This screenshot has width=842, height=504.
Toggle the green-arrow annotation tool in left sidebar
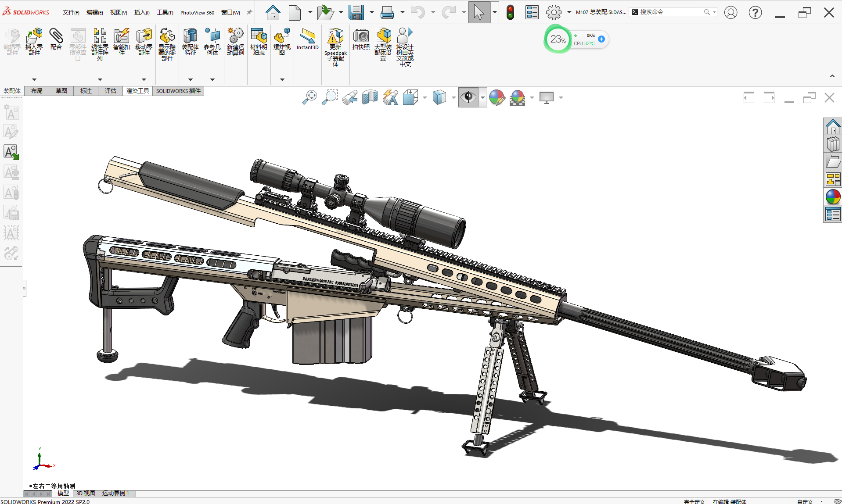pos(11,152)
